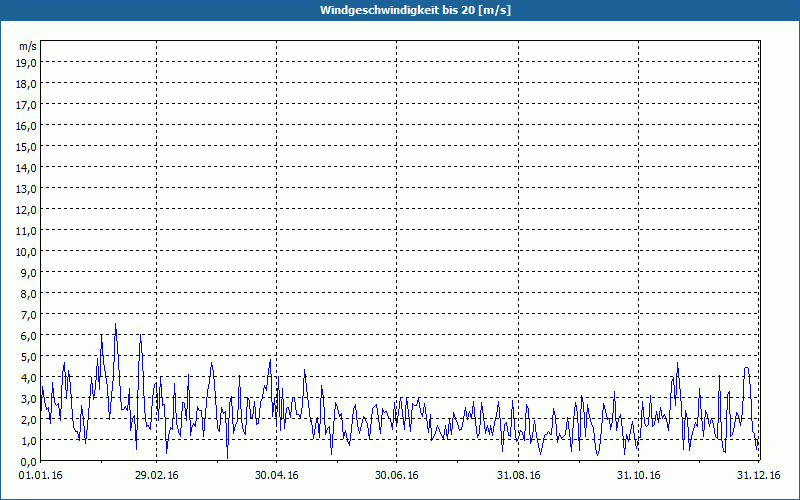Viewport: 800px width, 500px height.
Task: Click the m/s unit label
Action: (x=27, y=46)
